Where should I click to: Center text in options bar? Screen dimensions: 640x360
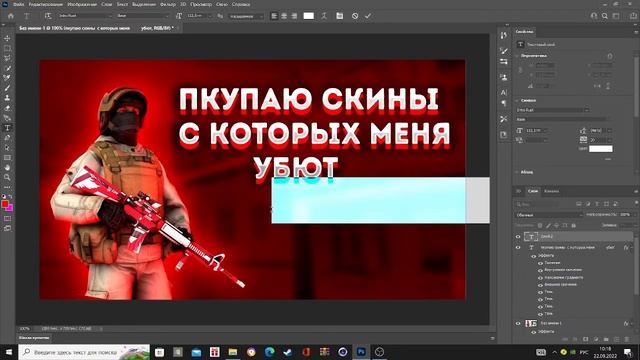(x=284, y=16)
